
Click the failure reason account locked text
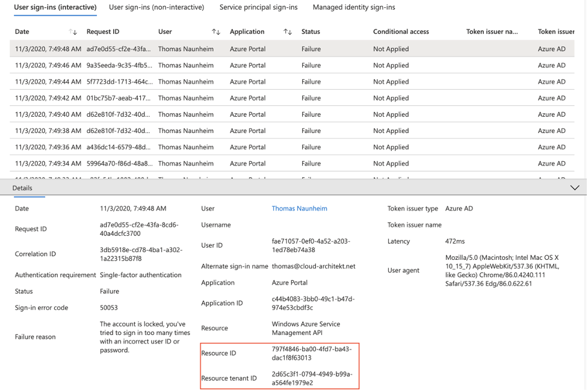(x=145, y=337)
